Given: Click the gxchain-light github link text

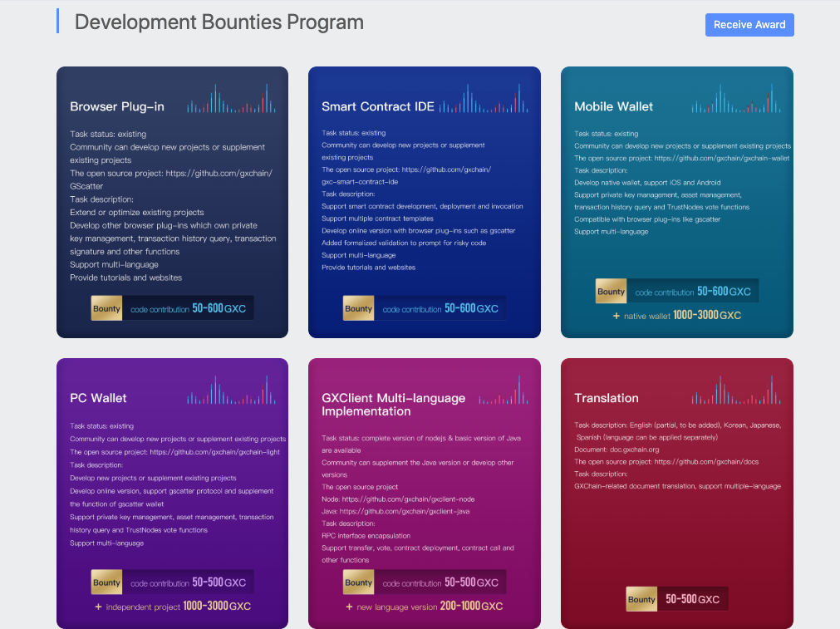Looking at the screenshot, I should [215, 452].
